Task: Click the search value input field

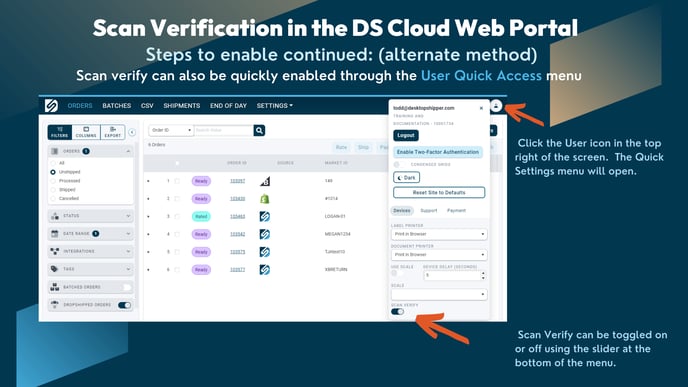Action: (x=224, y=130)
